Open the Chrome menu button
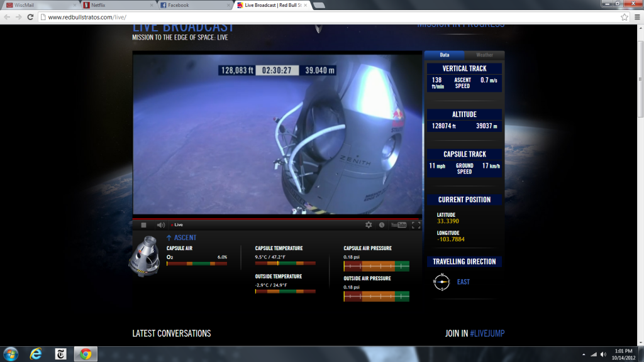 (x=637, y=17)
